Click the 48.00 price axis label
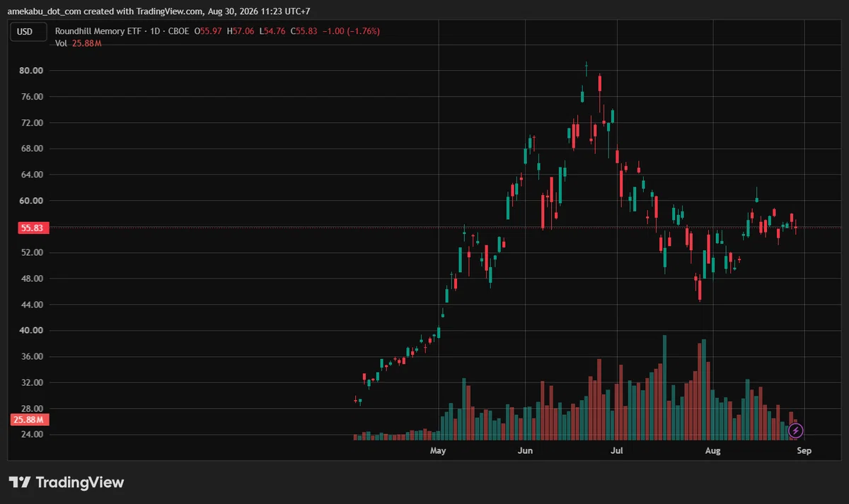Viewport: 849px width, 504px height. click(x=32, y=279)
